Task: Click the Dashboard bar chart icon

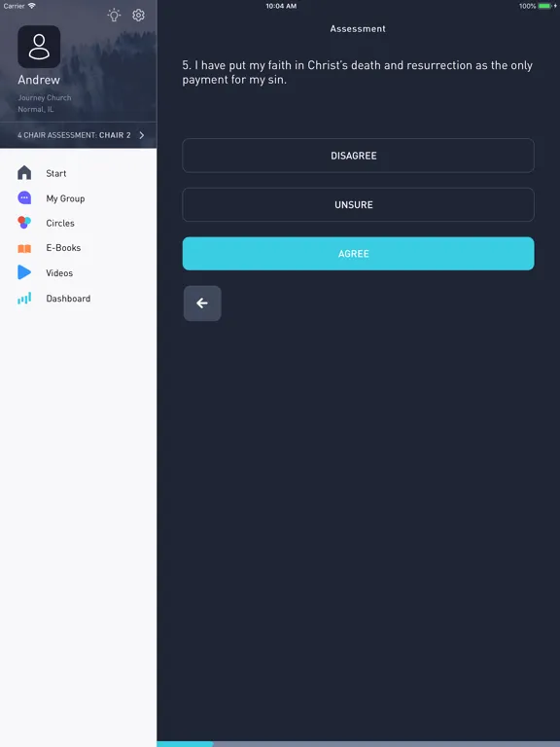Action: (x=24, y=299)
